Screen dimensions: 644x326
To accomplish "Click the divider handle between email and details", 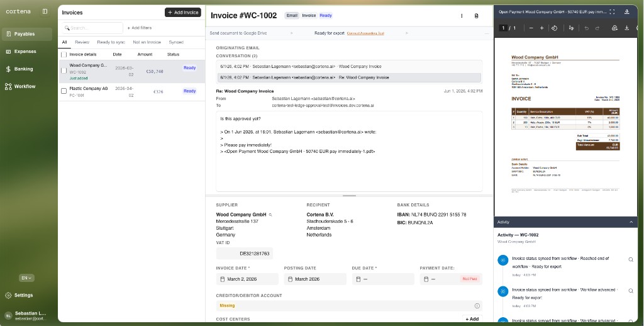I will (x=349, y=196).
